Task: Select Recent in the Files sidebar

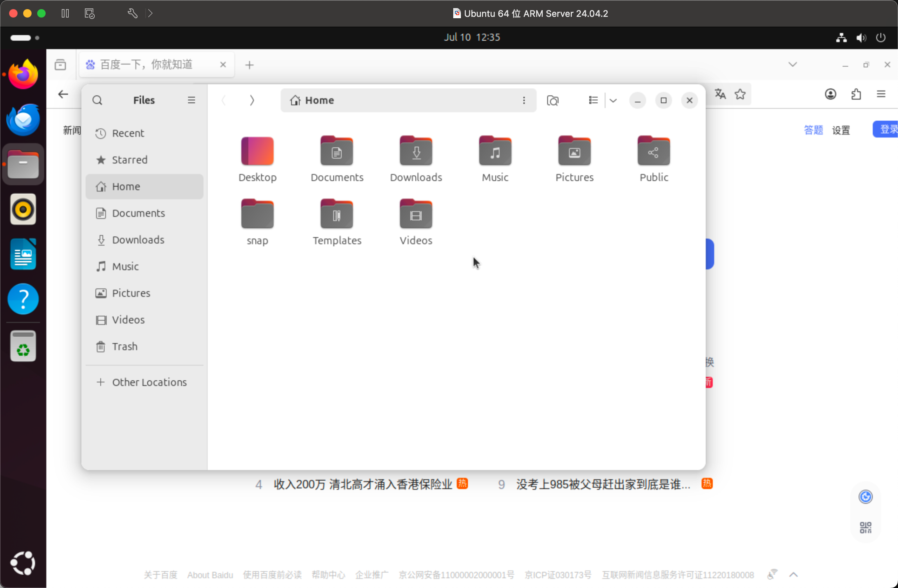Action: click(x=144, y=133)
